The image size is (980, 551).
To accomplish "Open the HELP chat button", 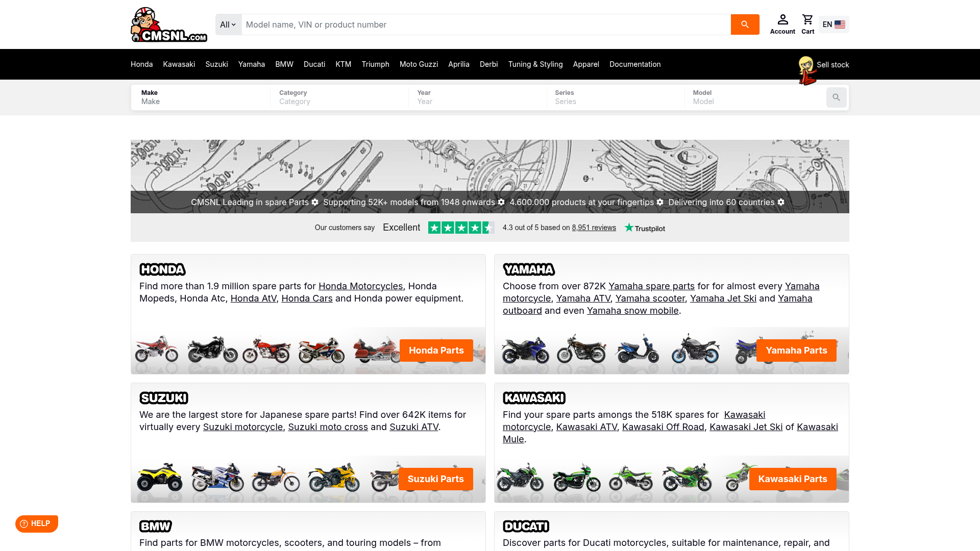I will point(37,523).
